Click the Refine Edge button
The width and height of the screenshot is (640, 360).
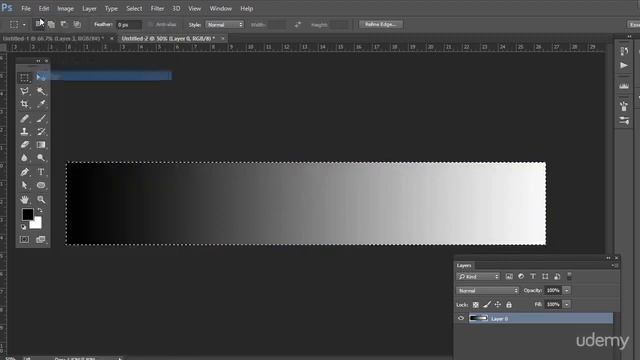pyautogui.click(x=380, y=24)
